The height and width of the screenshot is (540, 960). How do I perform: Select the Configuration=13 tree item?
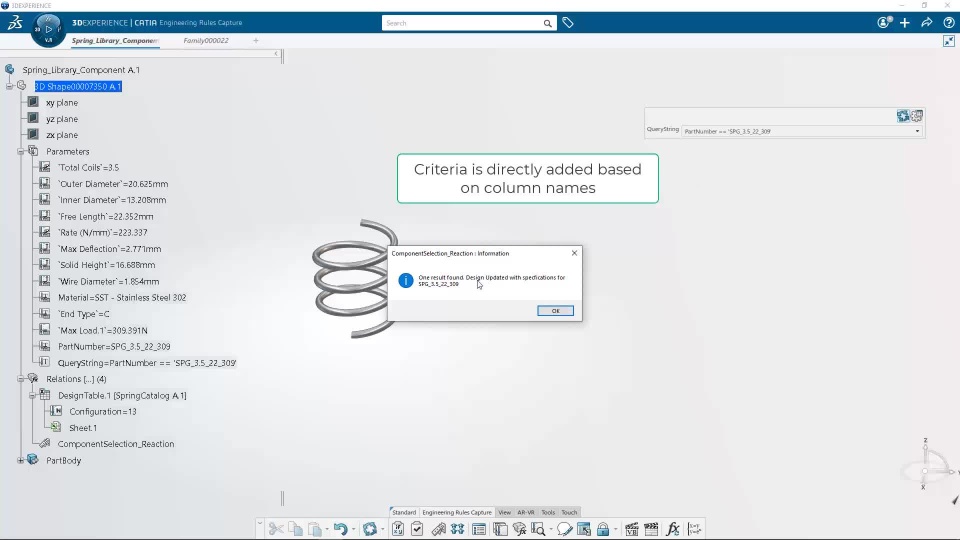[x=103, y=411]
